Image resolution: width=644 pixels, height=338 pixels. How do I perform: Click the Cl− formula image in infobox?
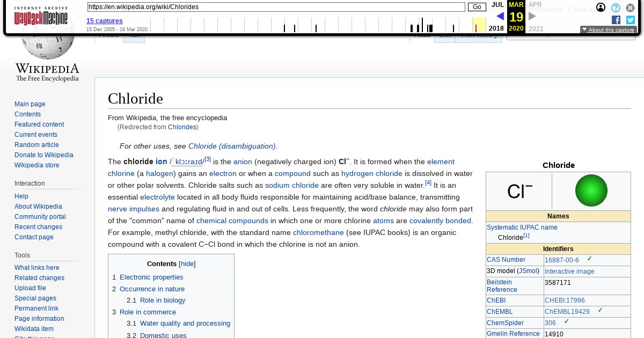click(519, 191)
